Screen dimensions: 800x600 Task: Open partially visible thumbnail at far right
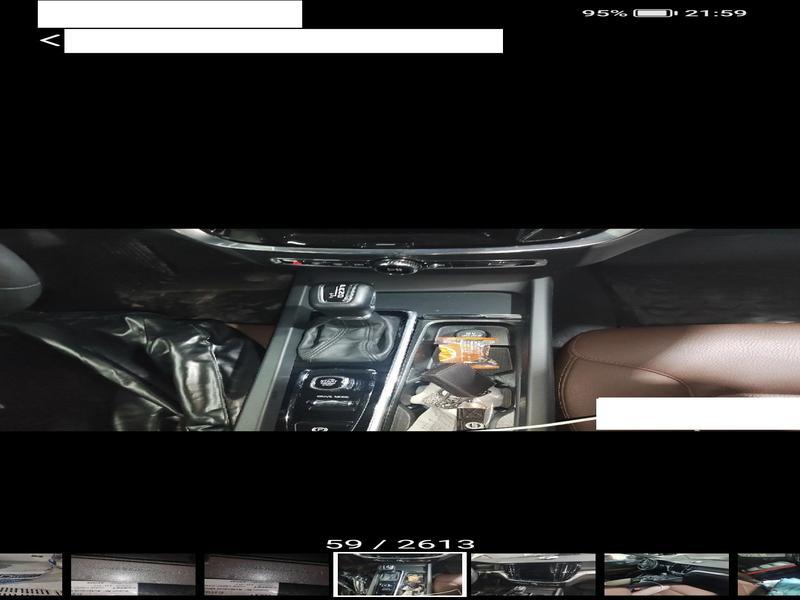pyautogui.click(x=770, y=575)
